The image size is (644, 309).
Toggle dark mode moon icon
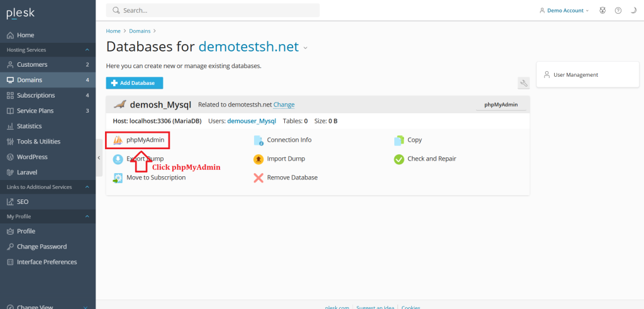pyautogui.click(x=634, y=11)
